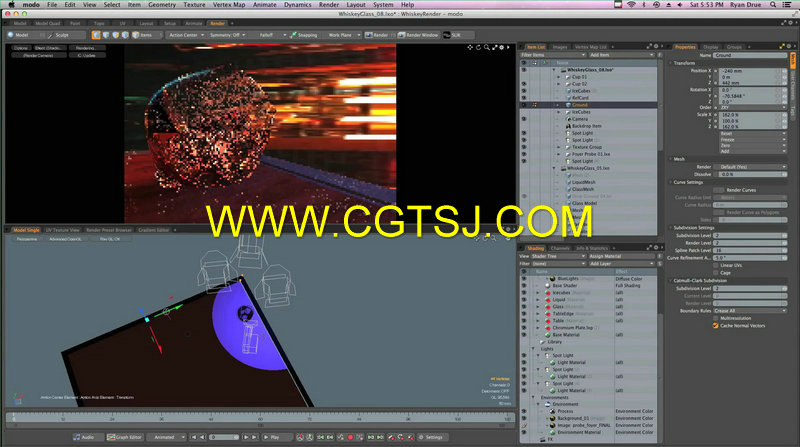This screenshot has height=447, width=800.
Task: Open the Dynamics menu
Action: click(297, 5)
